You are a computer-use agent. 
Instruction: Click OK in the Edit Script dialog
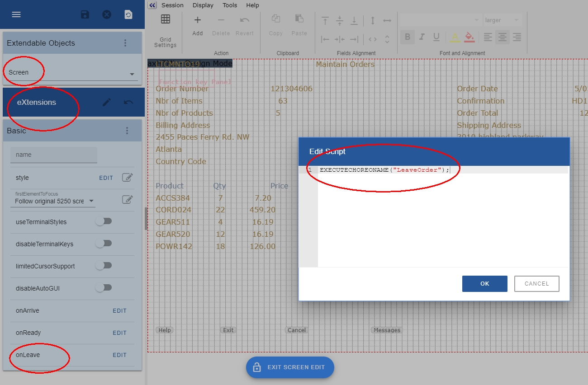(484, 284)
